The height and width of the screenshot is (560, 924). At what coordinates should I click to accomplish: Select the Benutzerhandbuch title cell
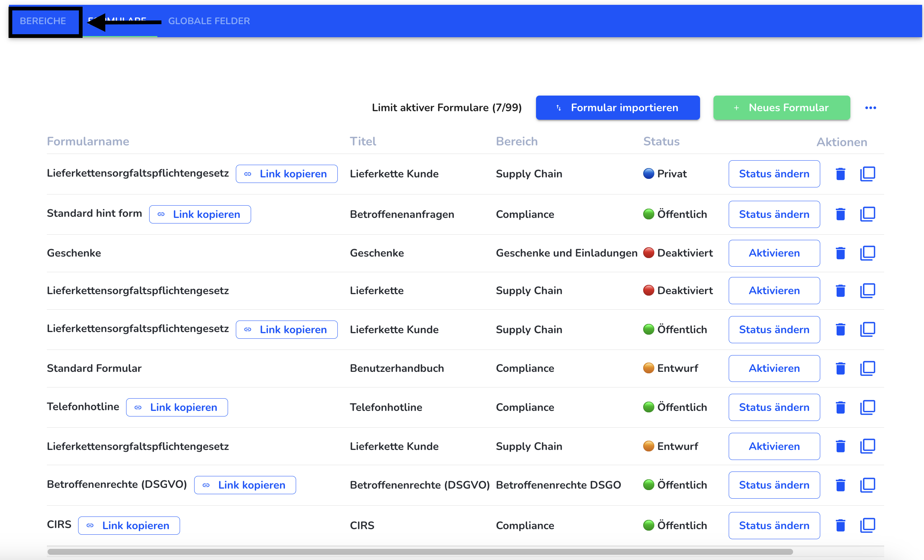pos(397,369)
